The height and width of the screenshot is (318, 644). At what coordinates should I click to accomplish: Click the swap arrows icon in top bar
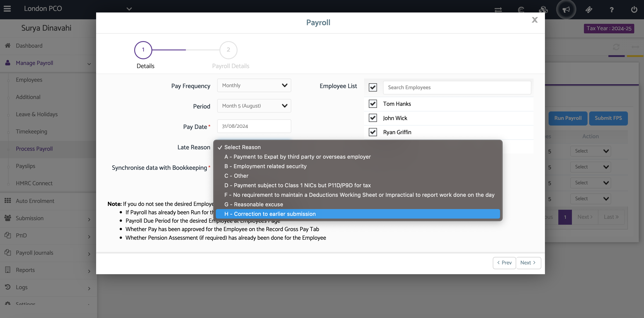(498, 10)
